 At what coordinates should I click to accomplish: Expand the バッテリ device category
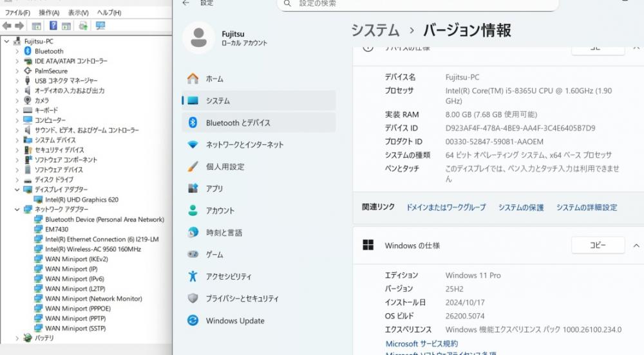tap(17, 338)
